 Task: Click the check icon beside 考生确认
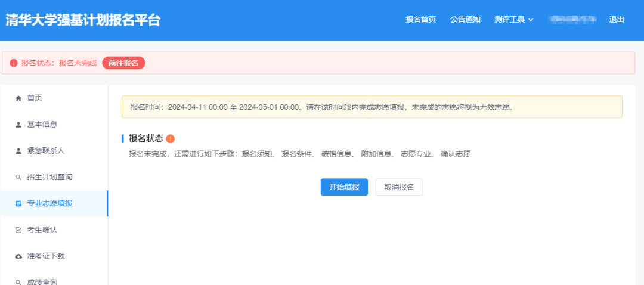(x=18, y=230)
